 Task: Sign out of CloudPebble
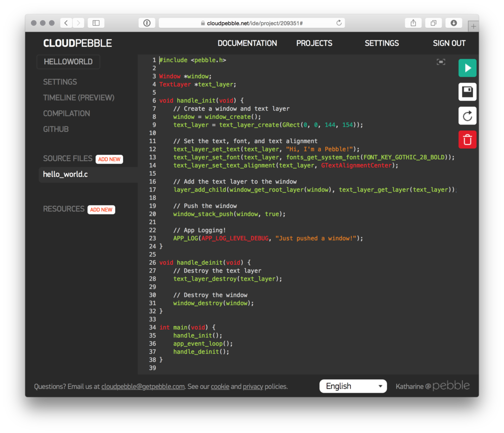coord(449,43)
